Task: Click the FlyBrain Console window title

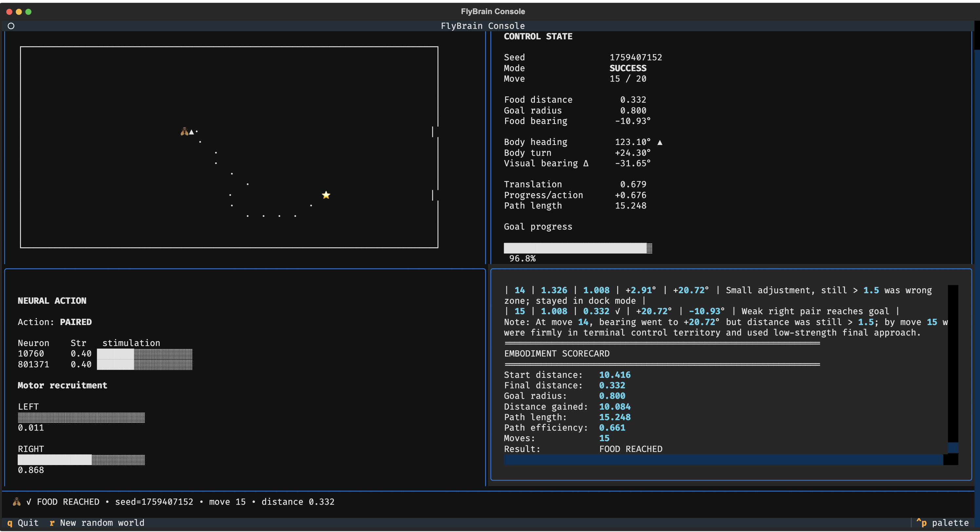Action: coord(493,11)
